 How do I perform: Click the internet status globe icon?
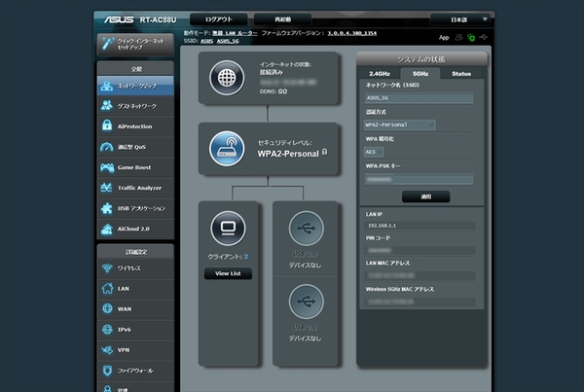(x=227, y=78)
